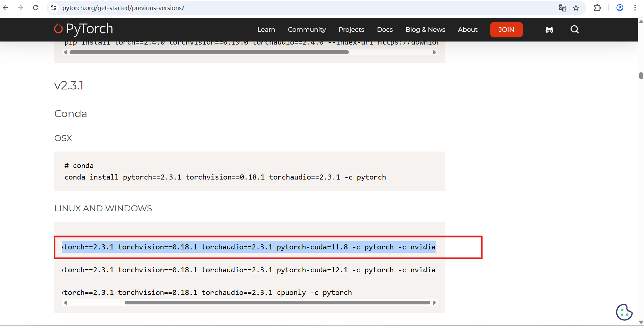Open the About menu
Screen dimensions: 644x326
coord(468,30)
